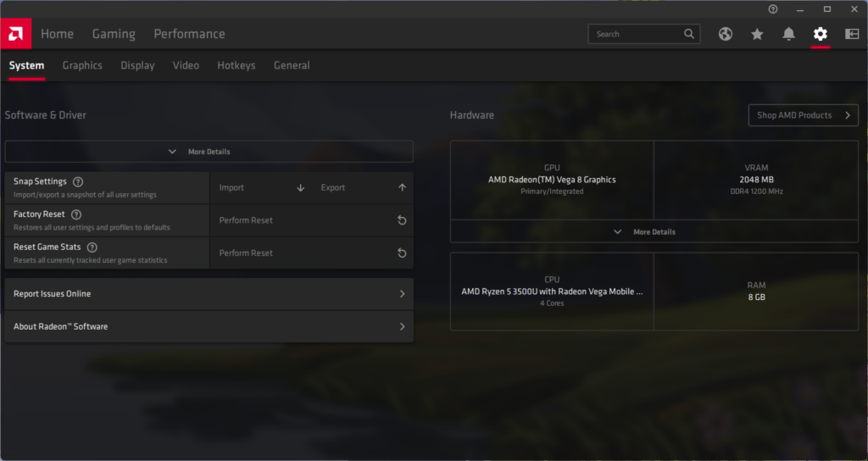Switch to the Graphics tab

(82, 65)
